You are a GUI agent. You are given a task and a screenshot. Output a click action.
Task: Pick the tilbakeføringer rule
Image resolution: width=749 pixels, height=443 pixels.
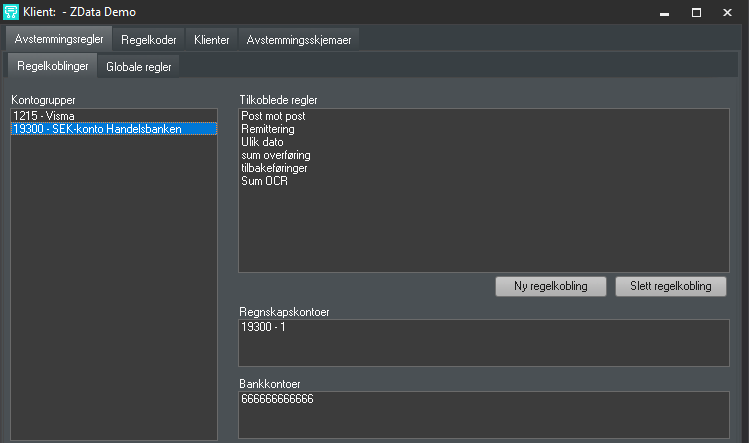tap(275, 168)
